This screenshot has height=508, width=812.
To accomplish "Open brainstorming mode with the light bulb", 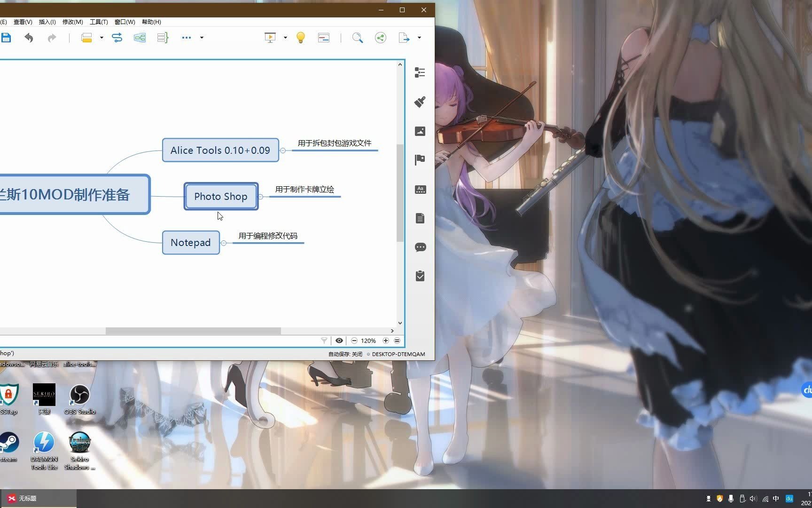I will click(301, 38).
